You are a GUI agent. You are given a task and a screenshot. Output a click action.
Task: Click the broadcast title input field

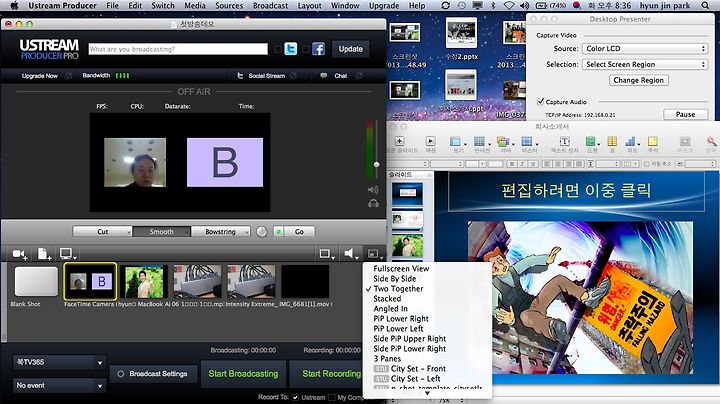(x=178, y=49)
